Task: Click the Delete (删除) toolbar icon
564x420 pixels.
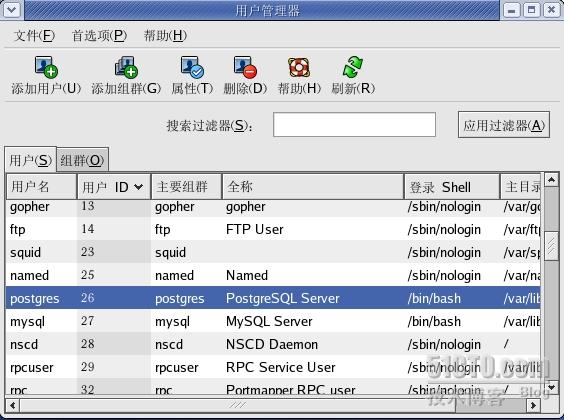Action: coord(245,67)
